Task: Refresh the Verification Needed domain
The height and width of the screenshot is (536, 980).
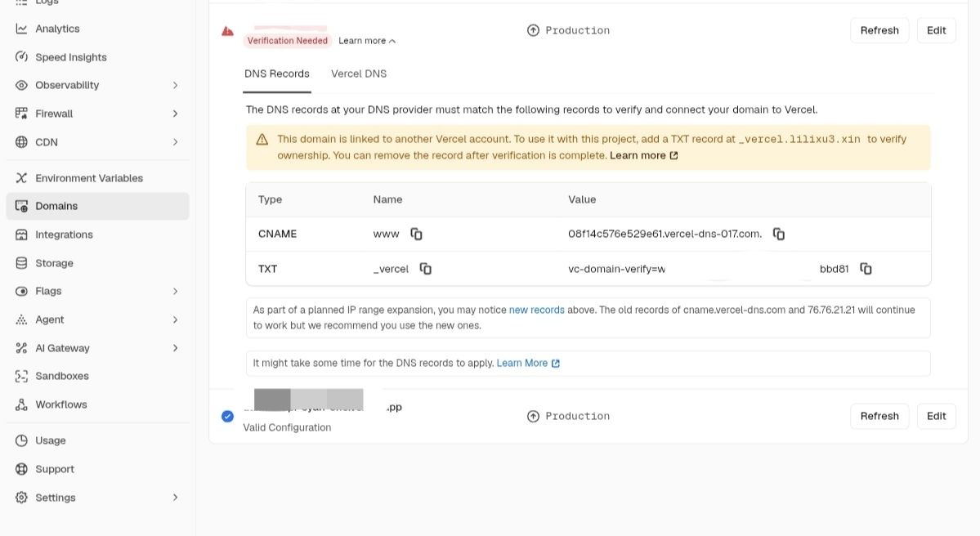Action: (x=879, y=30)
